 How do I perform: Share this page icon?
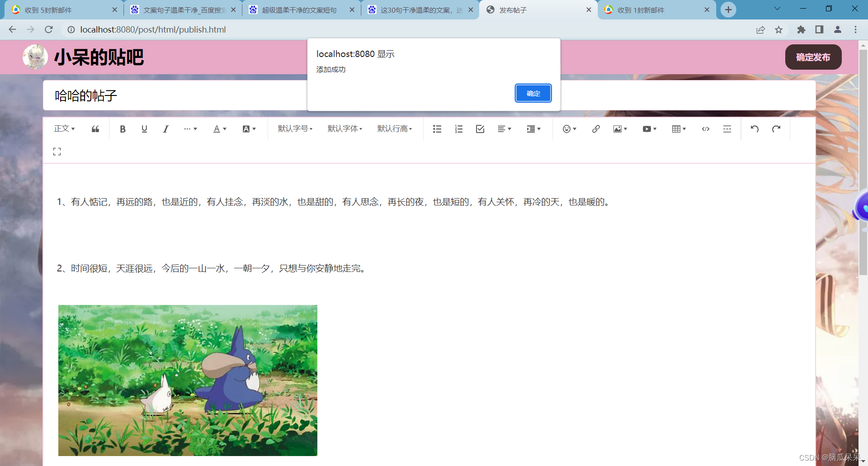pos(760,29)
